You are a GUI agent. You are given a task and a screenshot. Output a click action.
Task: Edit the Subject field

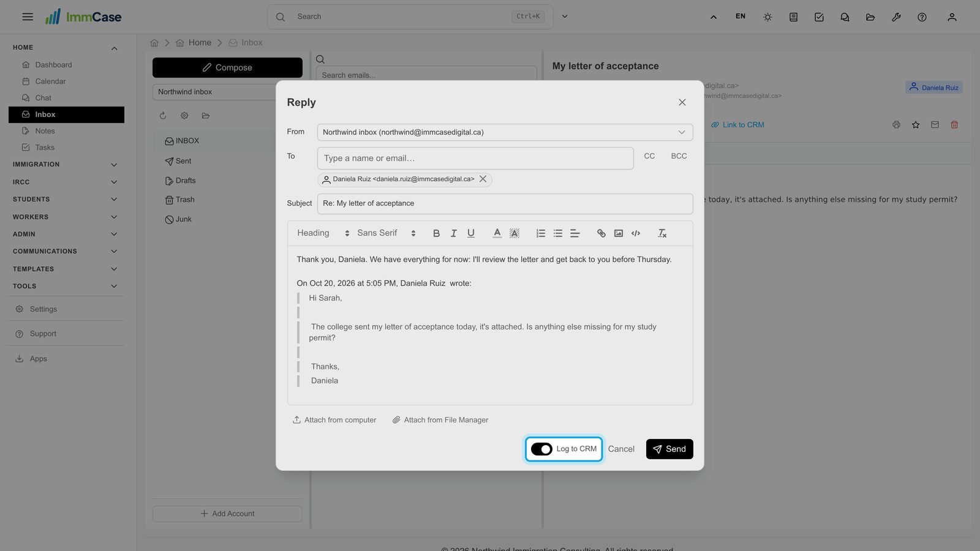coord(505,204)
